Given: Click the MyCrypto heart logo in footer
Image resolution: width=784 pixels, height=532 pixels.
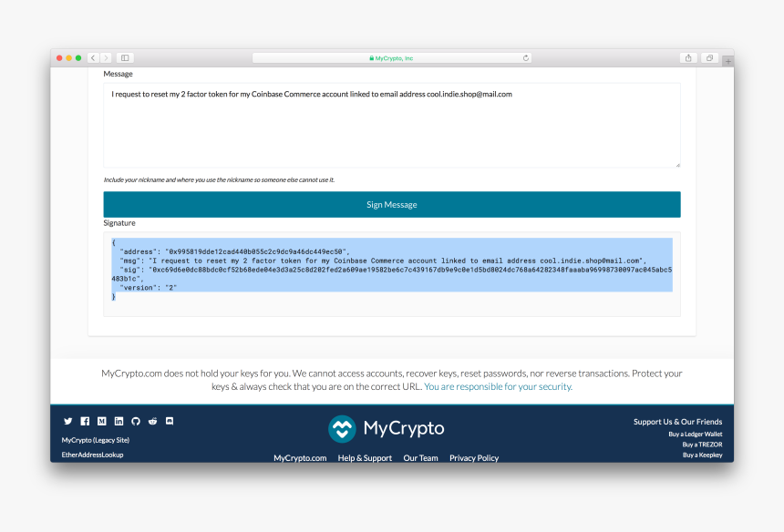Looking at the screenshot, I should click(342, 428).
